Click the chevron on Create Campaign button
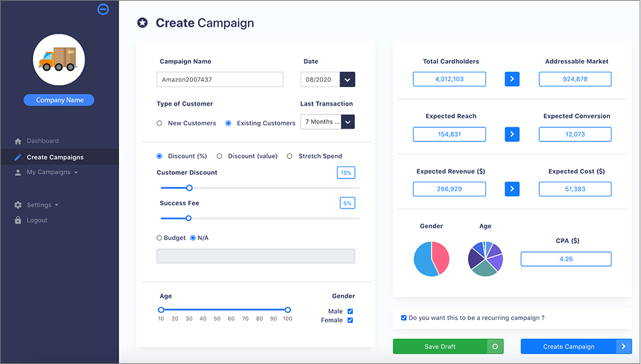Viewport: 641px width, 364px height. pos(624,347)
